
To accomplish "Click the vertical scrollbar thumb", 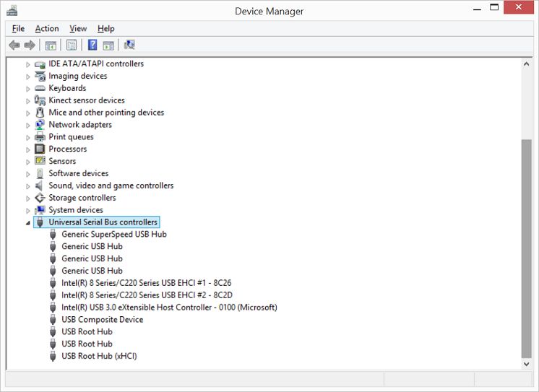I will click(526, 249).
